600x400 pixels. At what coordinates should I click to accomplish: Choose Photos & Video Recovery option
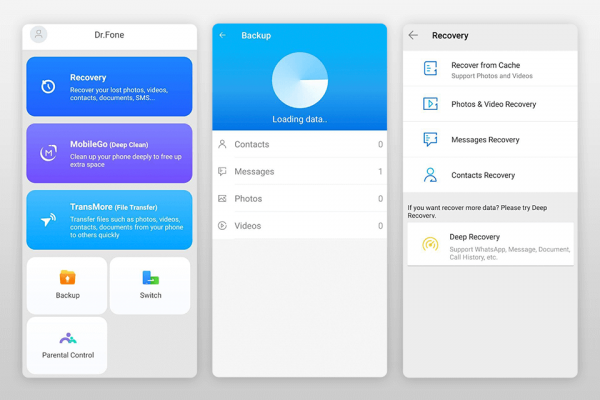tap(490, 104)
